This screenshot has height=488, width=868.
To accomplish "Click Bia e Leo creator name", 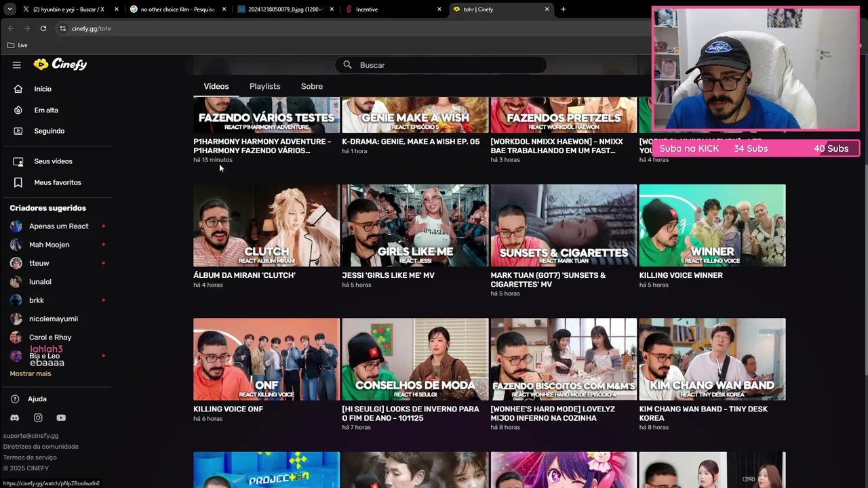I will tap(45, 356).
